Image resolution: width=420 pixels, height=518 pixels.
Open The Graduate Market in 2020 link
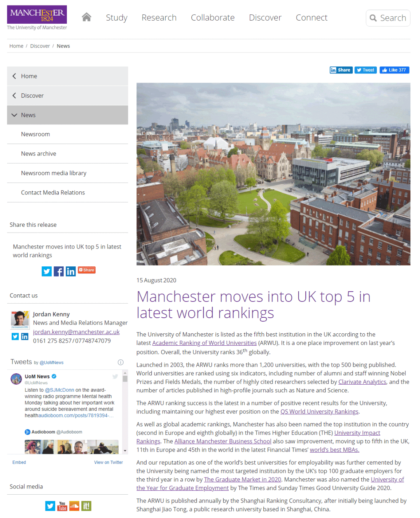tap(243, 479)
